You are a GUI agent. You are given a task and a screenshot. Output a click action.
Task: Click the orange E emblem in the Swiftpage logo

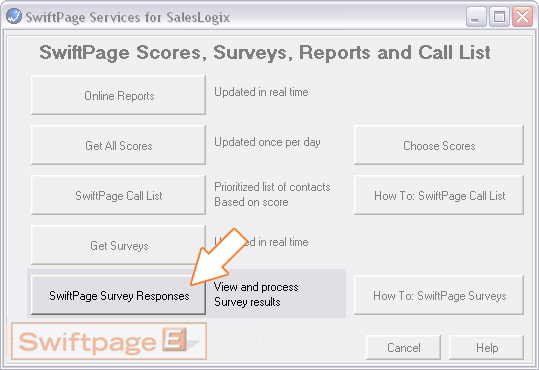pyautogui.click(x=174, y=339)
